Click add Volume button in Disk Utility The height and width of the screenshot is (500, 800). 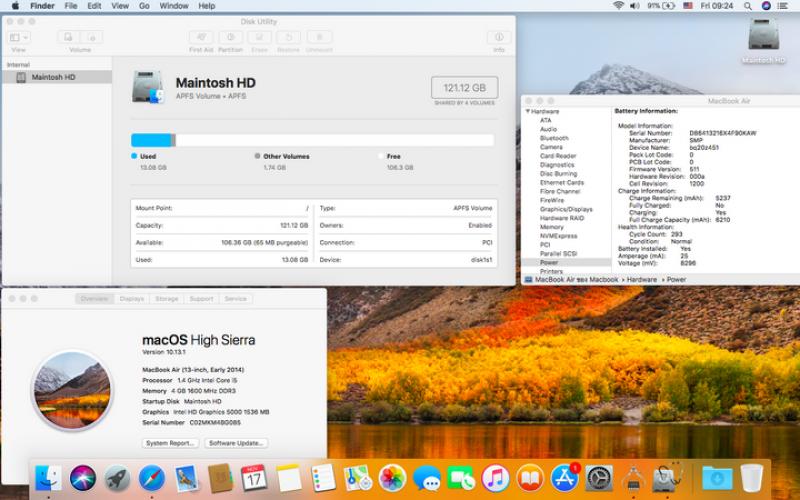tap(68, 37)
